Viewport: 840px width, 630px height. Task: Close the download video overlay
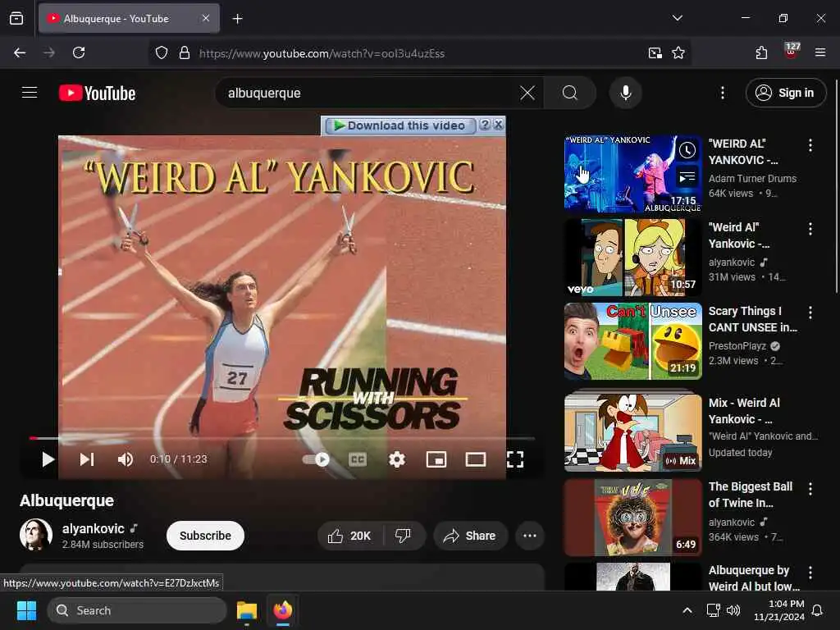click(498, 125)
